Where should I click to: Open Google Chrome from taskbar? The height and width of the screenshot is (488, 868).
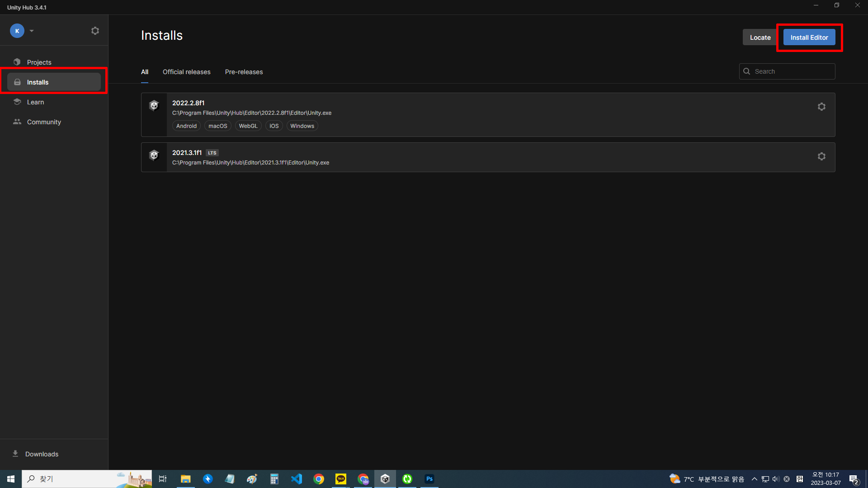coord(319,479)
